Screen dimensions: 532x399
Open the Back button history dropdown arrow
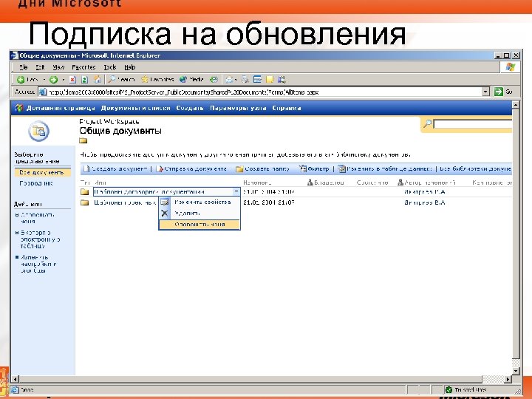coord(44,80)
